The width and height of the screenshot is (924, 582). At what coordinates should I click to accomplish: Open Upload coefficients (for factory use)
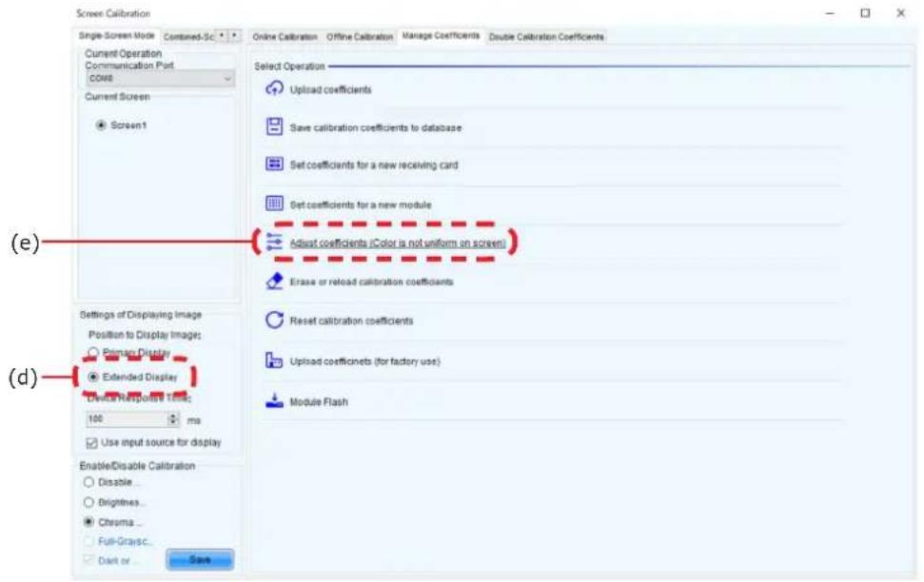tap(364, 361)
